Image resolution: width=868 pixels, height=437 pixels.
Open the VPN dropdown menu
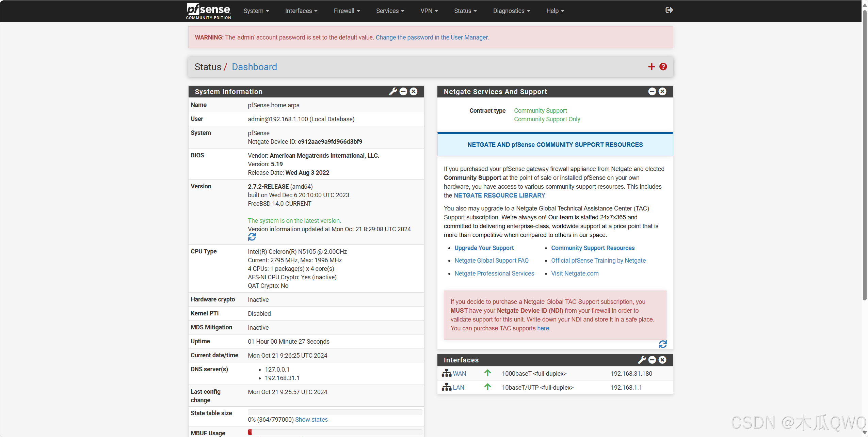[429, 11]
